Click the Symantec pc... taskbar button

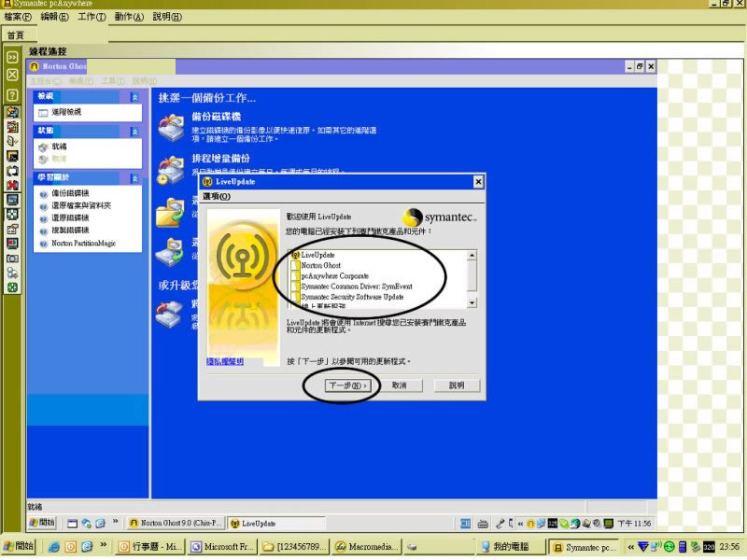pyautogui.click(x=585, y=547)
